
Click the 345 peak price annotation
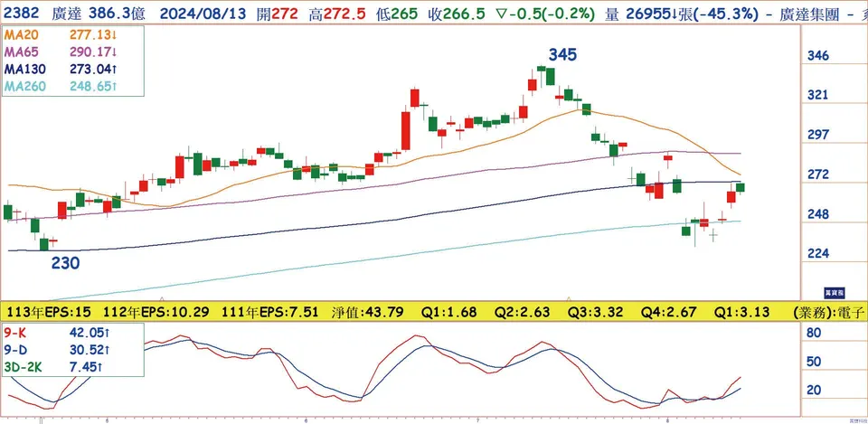tap(562, 54)
